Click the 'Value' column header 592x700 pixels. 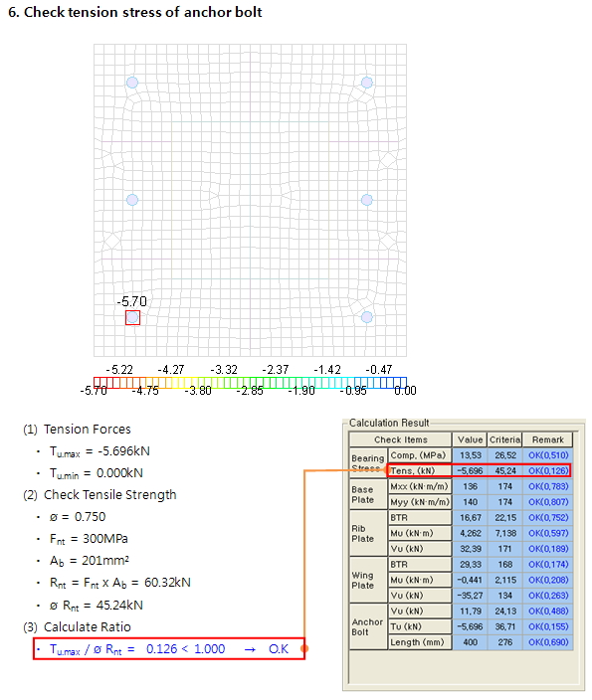[470, 439]
